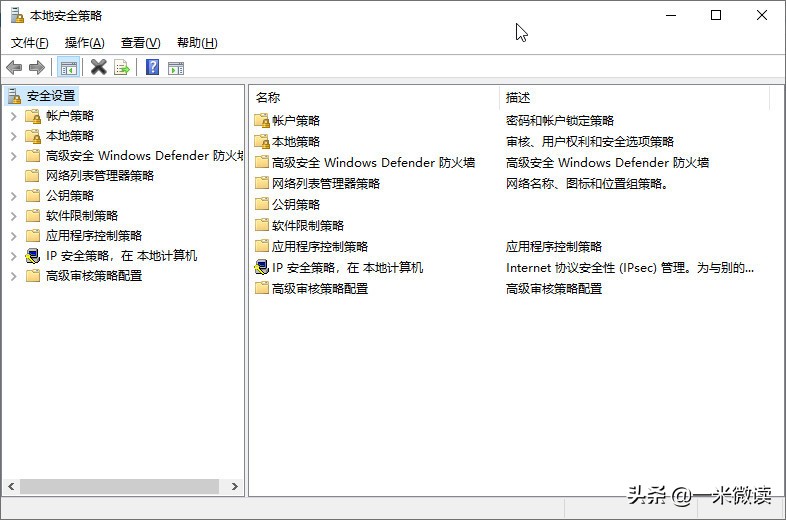Click the Internet 协议安全性 (IPsec) description
The image size is (786, 520).
[x=630, y=267]
